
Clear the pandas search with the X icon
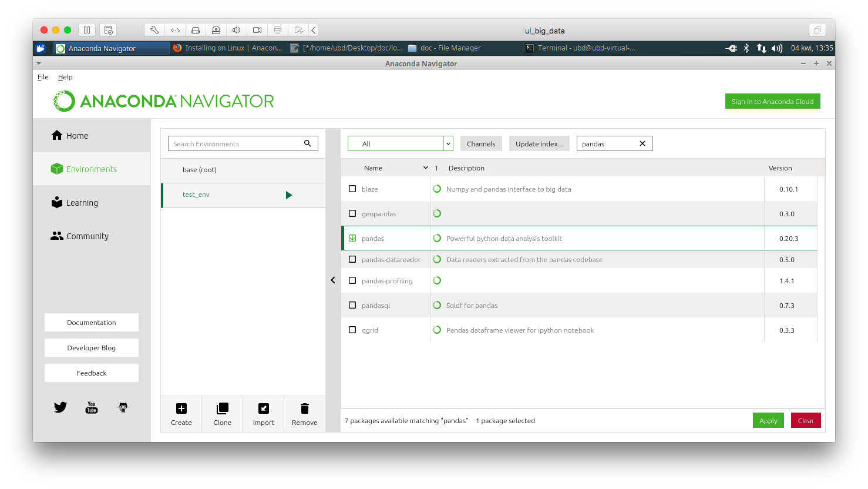click(642, 143)
